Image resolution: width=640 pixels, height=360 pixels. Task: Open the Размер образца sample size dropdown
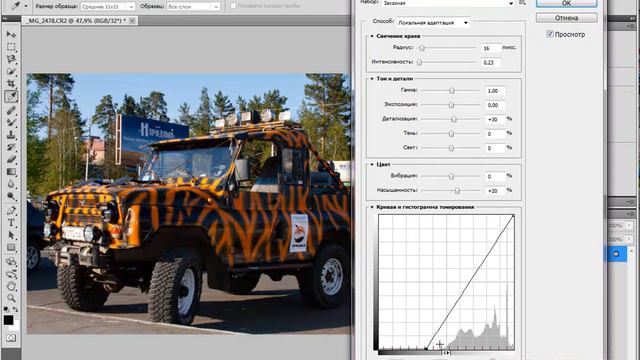click(x=108, y=7)
